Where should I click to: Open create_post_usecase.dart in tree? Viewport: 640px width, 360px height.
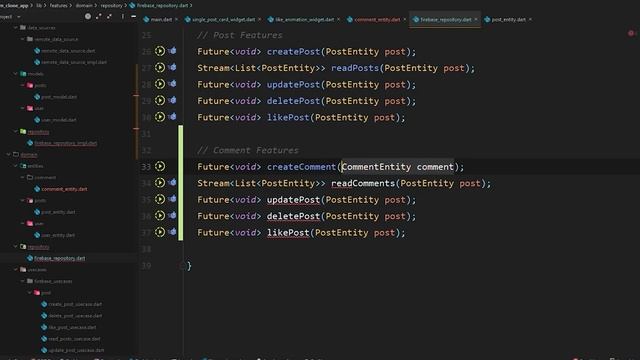coord(75,304)
